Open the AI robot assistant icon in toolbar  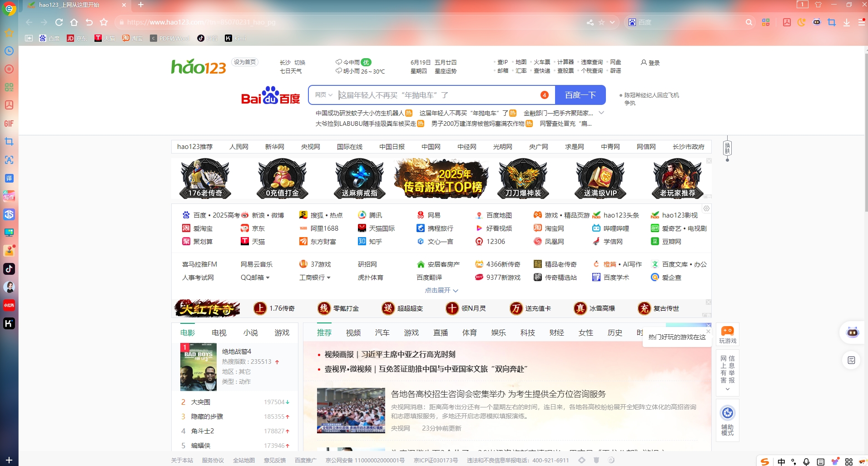pyautogui.click(x=817, y=22)
